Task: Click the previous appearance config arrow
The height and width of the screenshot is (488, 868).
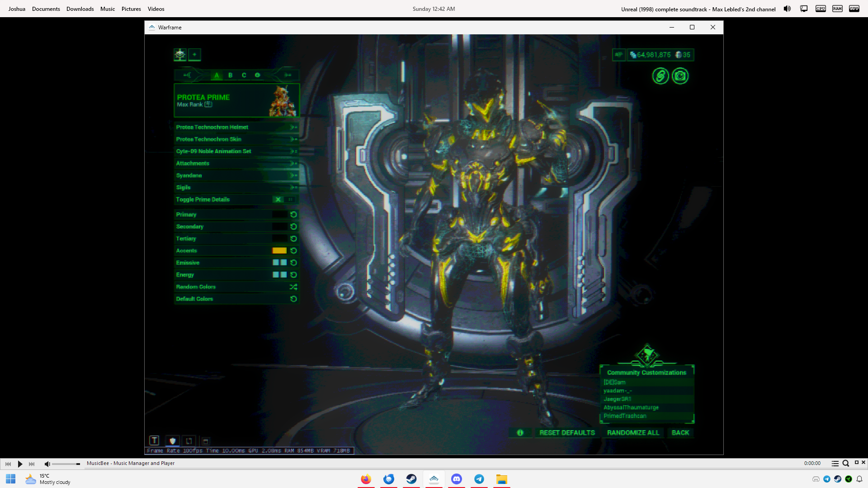Action: [x=187, y=75]
